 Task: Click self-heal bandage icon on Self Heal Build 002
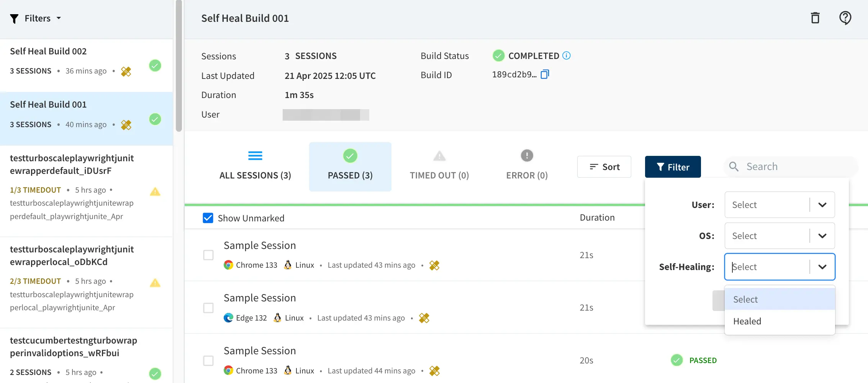pyautogui.click(x=126, y=72)
